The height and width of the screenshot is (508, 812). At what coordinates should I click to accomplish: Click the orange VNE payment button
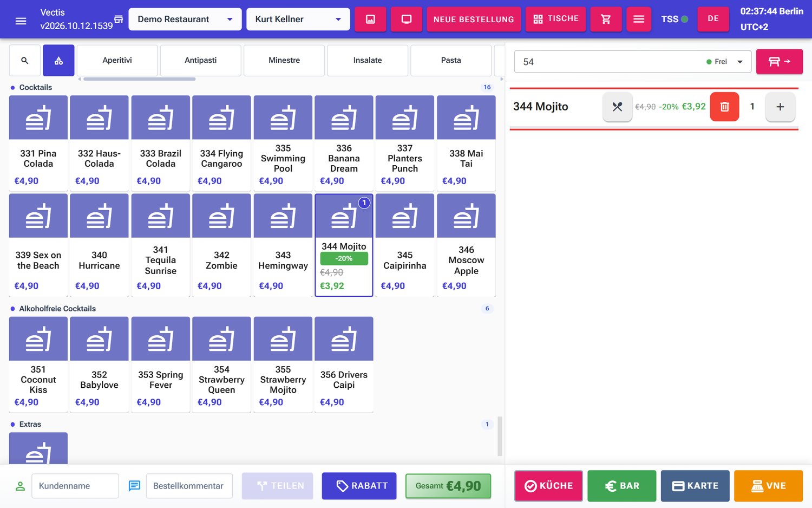(768, 486)
